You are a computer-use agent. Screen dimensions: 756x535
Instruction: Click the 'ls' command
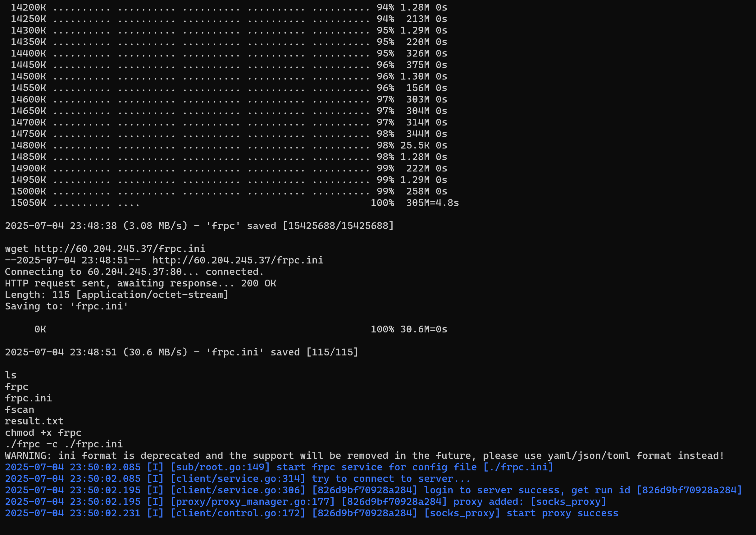tap(11, 375)
